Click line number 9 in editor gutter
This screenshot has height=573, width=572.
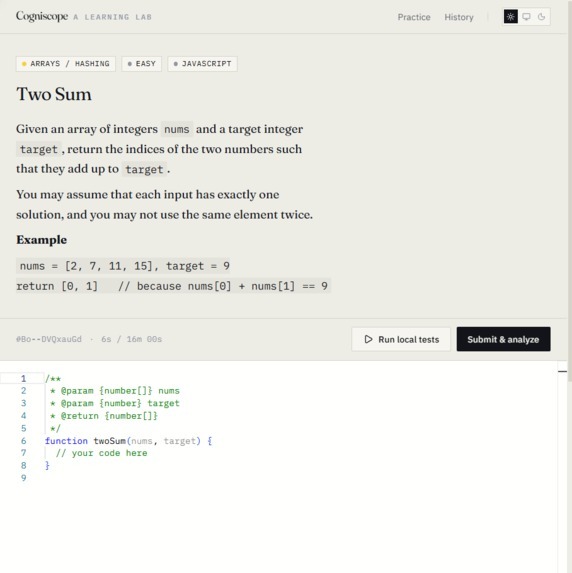[23, 478]
